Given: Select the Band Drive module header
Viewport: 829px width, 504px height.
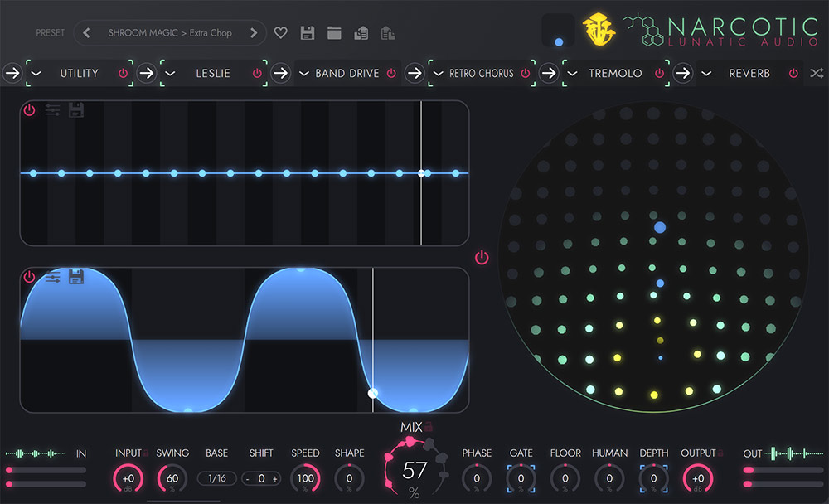Looking at the screenshot, I should click(x=348, y=73).
